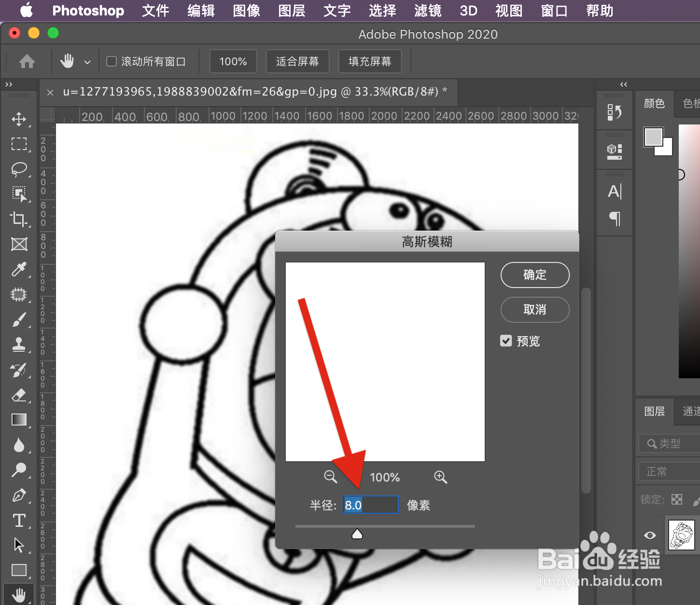
Task: Zoom out the Gaussian Blur preview
Action: 331,477
